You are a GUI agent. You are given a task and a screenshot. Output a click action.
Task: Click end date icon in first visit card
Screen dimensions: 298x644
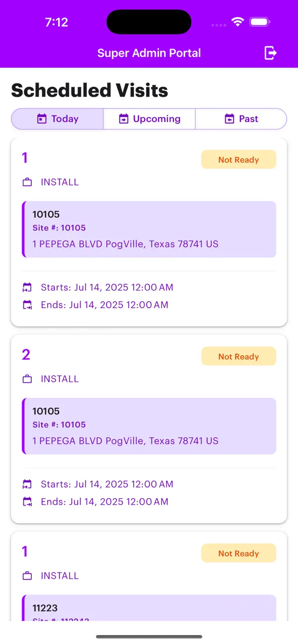[x=27, y=305]
